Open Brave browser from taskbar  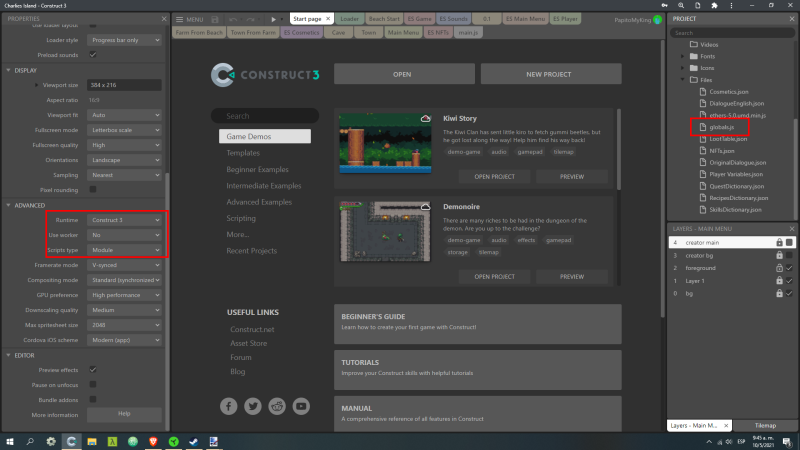(153, 442)
